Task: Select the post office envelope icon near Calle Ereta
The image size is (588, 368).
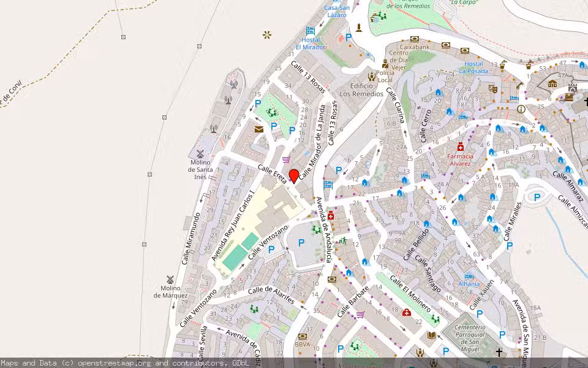Action: click(x=258, y=129)
